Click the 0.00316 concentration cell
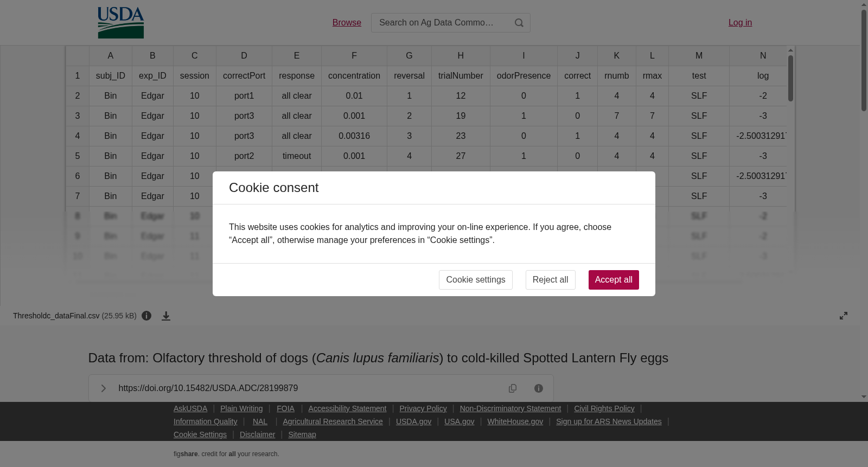 click(x=354, y=136)
